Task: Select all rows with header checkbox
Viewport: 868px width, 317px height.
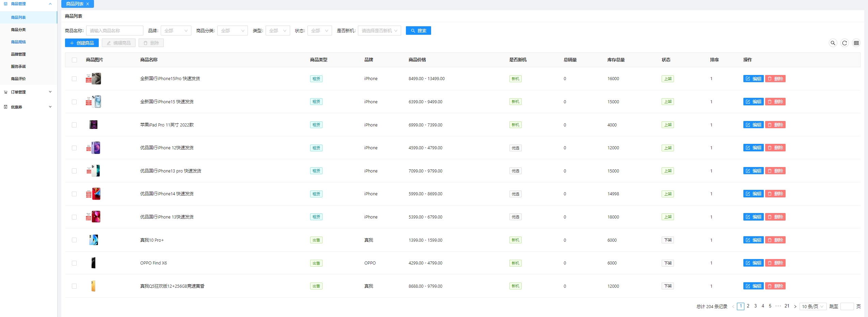Action: click(x=74, y=60)
